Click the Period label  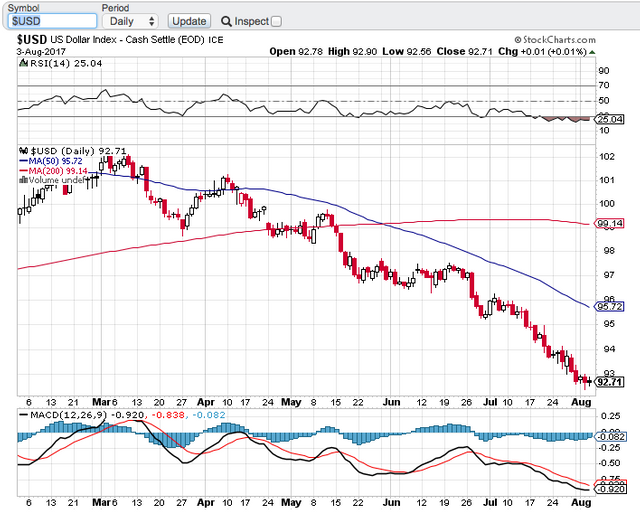pos(115,8)
